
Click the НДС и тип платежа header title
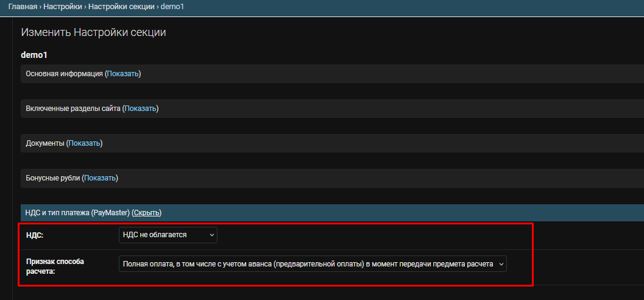[77, 213]
